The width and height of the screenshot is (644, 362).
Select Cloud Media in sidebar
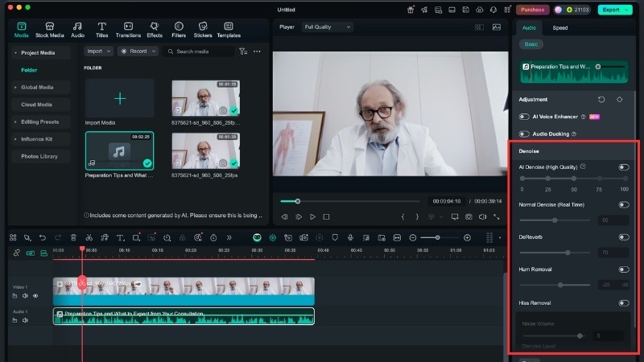tap(36, 105)
